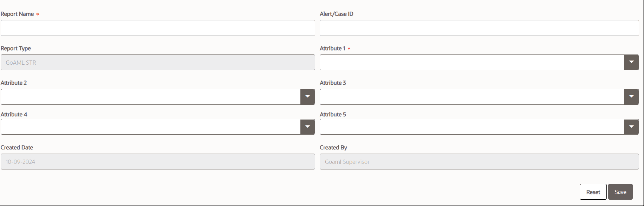The height and width of the screenshot is (206, 644).
Task: Click the Report Type field showing GoAML STR
Action: pos(157,63)
